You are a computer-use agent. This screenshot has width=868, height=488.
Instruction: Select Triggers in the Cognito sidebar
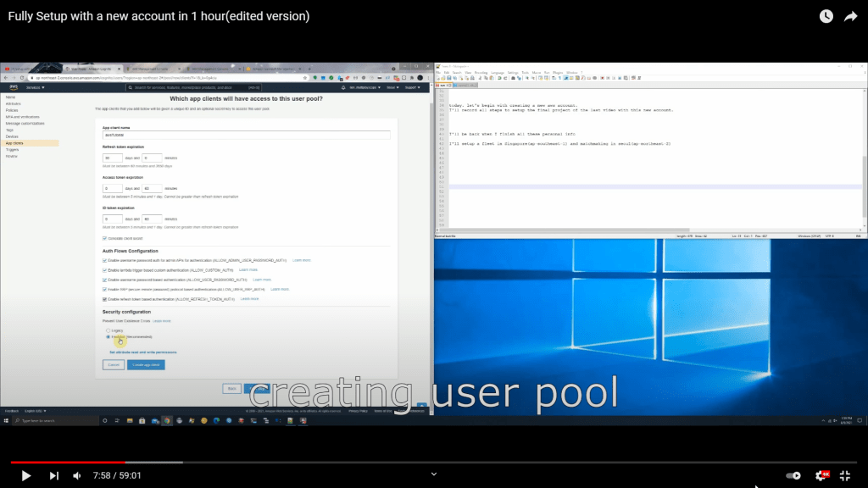click(13, 149)
